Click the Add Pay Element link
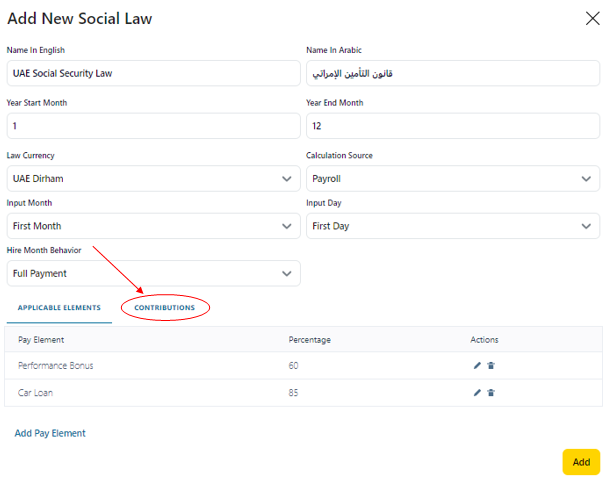615x489 pixels. pyautogui.click(x=50, y=433)
